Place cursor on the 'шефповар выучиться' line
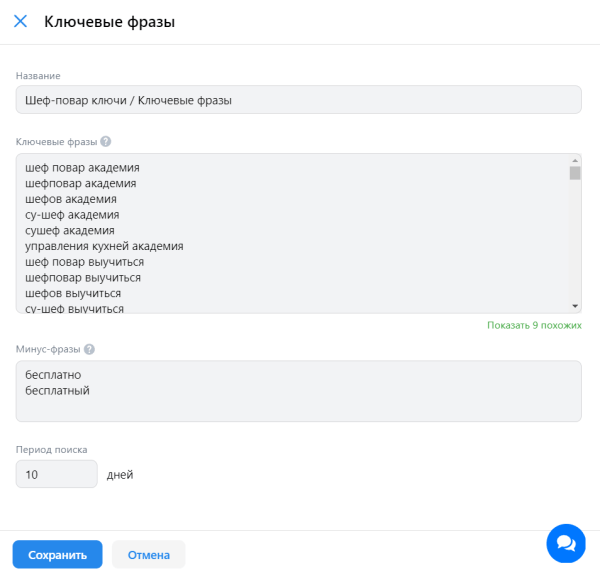The width and height of the screenshot is (600, 571). pyautogui.click(x=82, y=277)
